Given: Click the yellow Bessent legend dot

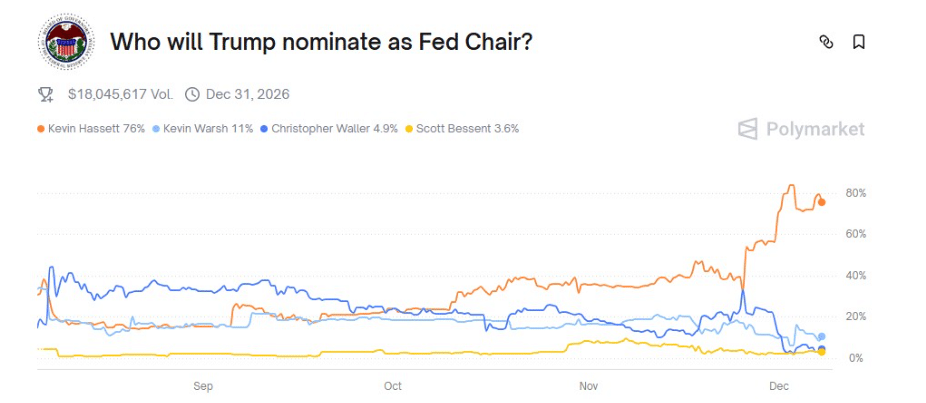Looking at the screenshot, I should point(409,128).
